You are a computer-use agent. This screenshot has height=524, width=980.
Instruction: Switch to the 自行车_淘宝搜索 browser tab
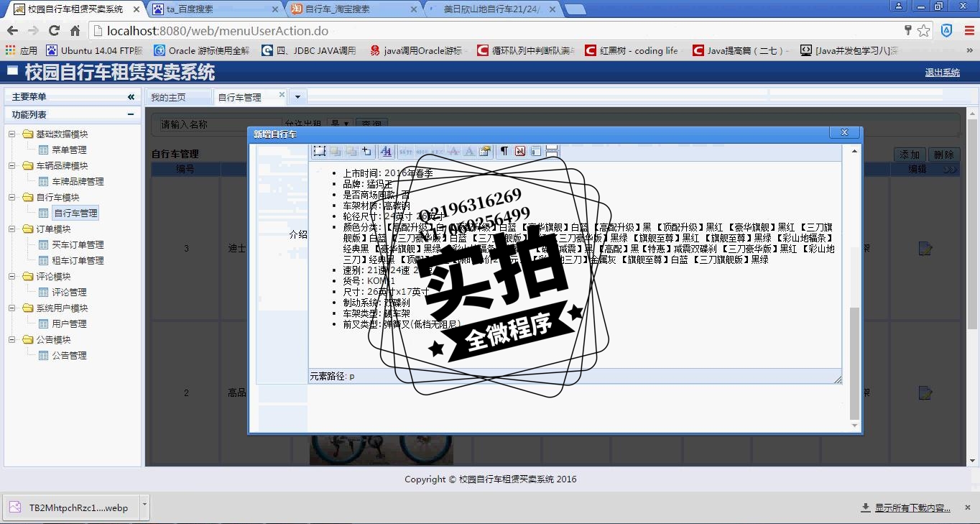[x=354, y=9]
